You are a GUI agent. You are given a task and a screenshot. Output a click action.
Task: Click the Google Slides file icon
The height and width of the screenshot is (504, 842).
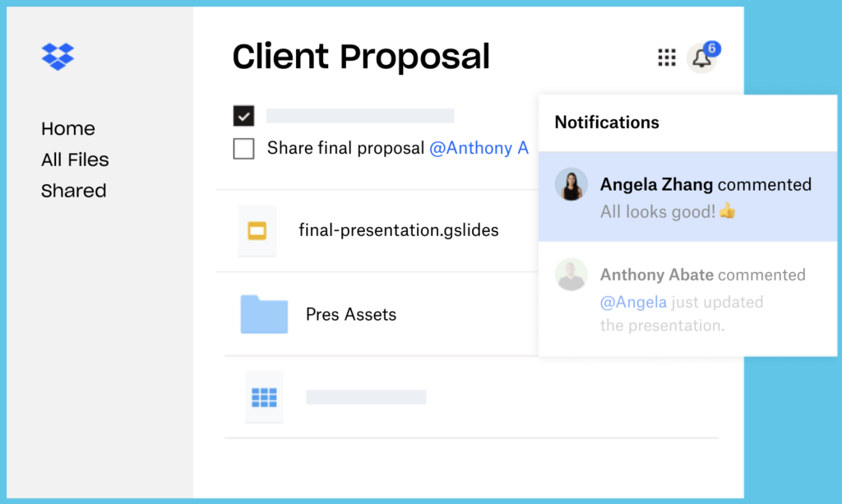[257, 231]
